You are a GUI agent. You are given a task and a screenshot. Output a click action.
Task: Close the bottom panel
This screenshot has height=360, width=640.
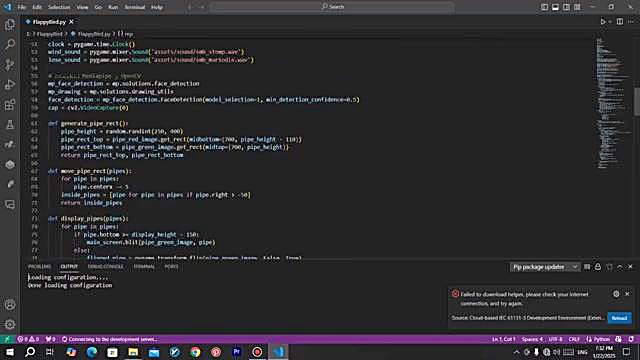[x=630, y=267]
